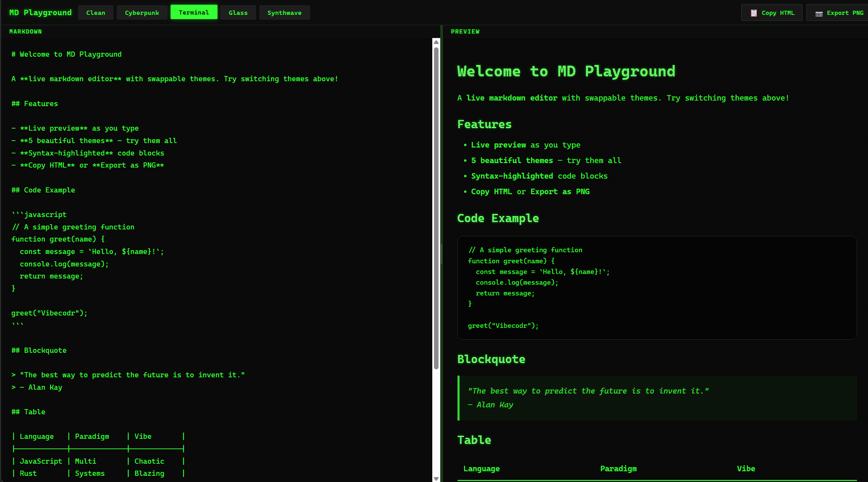Place cursor in '# Welcome to MD Playground' line

pos(66,54)
